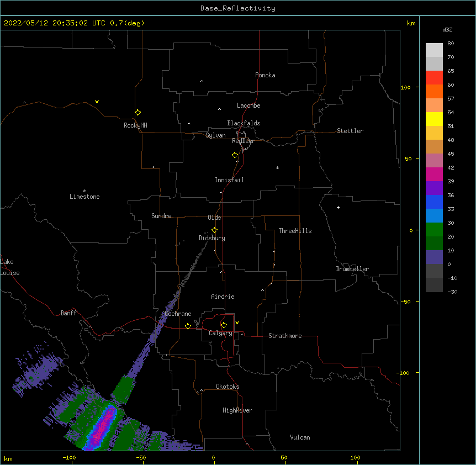Viewport: 476px width, 465px height.
Task: Click the Drumheller city label
Action: [x=352, y=269]
